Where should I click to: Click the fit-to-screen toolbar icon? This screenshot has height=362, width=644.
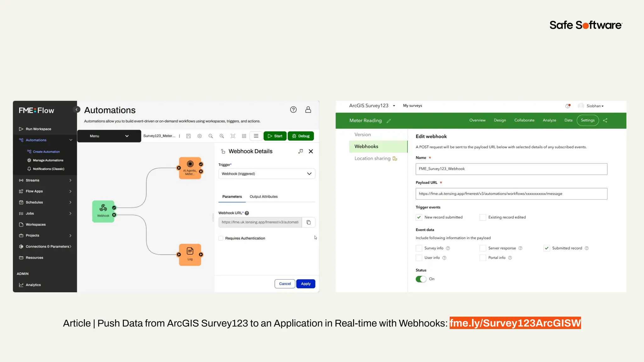point(233,136)
